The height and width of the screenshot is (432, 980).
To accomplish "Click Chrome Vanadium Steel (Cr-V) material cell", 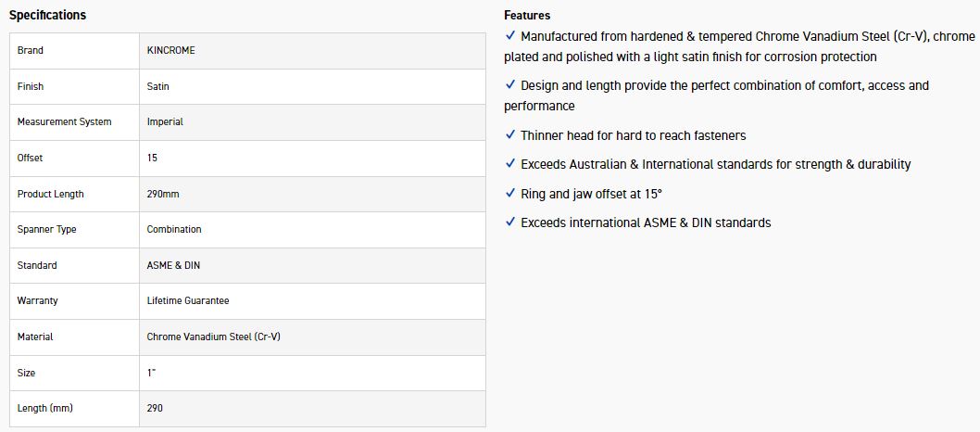I will (x=214, y=337).
